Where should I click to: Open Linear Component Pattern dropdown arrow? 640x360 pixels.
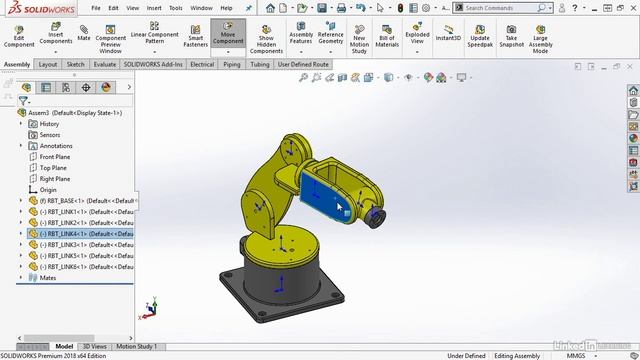coord(154,52)
